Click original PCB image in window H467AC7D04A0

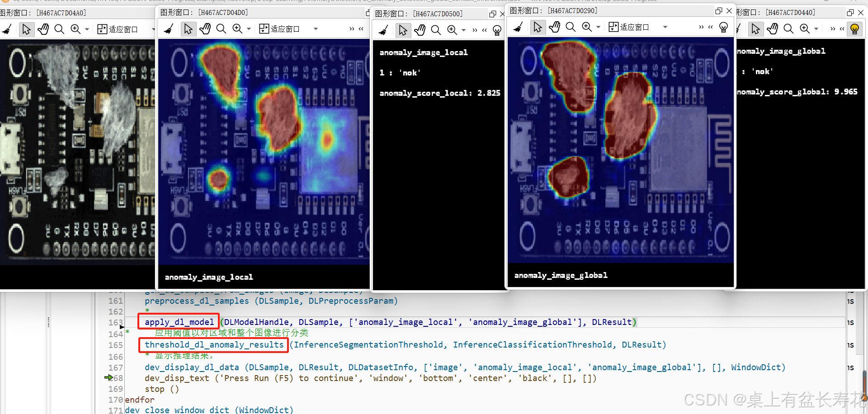pos(77,152)
